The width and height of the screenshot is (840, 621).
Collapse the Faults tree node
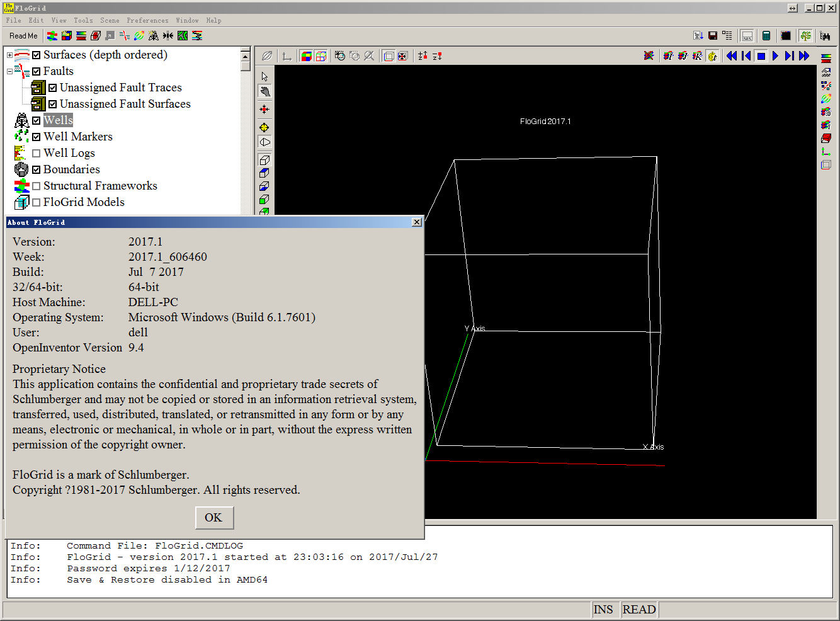[x=9, y=71]
